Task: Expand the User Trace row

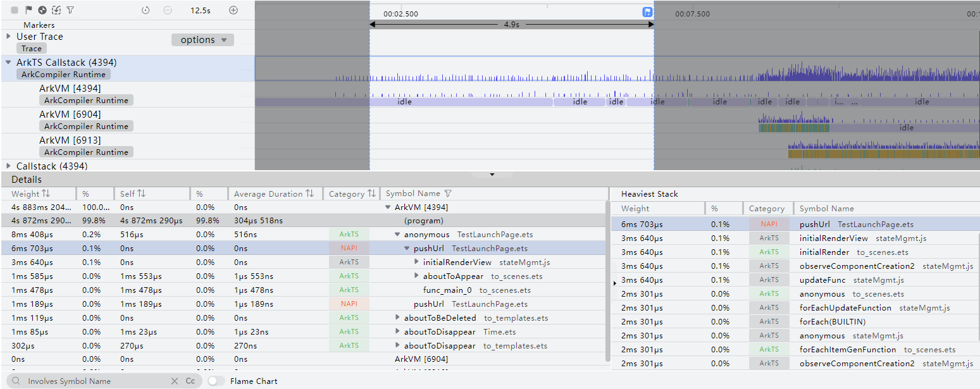Action: pos(8,37)
